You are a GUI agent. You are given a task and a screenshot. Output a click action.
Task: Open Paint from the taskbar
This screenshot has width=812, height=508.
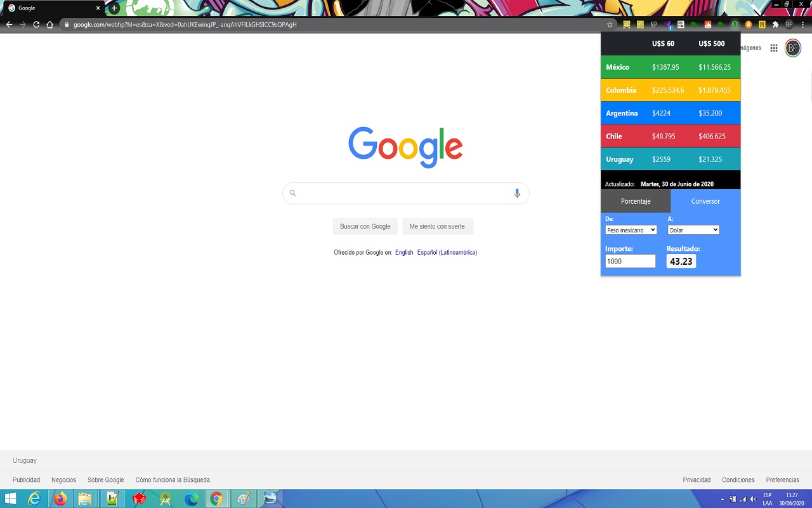click(x=244, y=498)
